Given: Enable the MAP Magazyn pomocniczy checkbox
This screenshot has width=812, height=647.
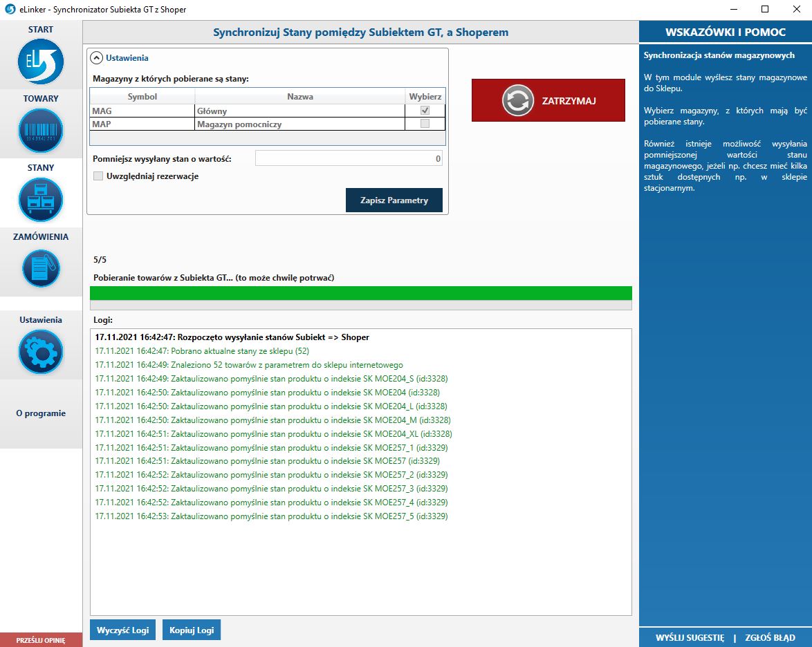Looking at the screenshot, I should click(425, 124).
